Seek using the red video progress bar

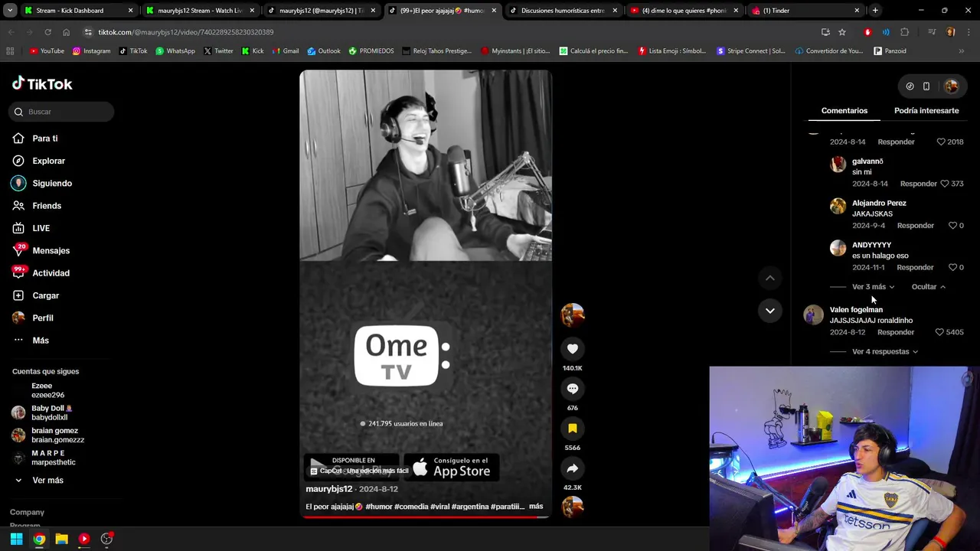(x=426, y=517)
